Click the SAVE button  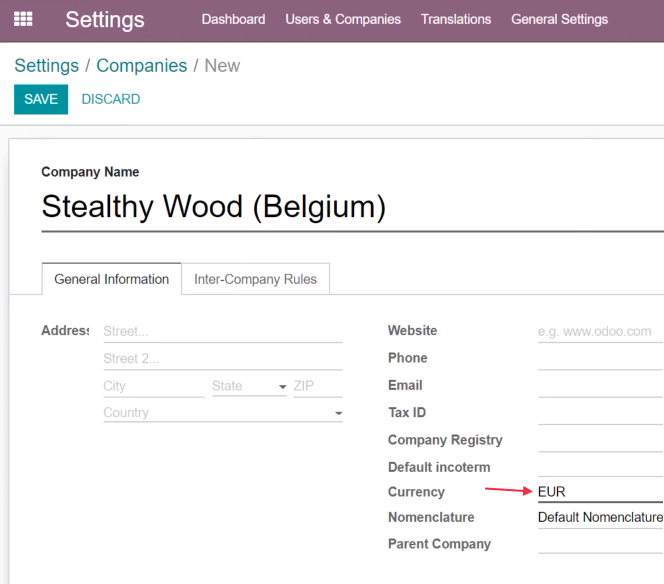41,99
